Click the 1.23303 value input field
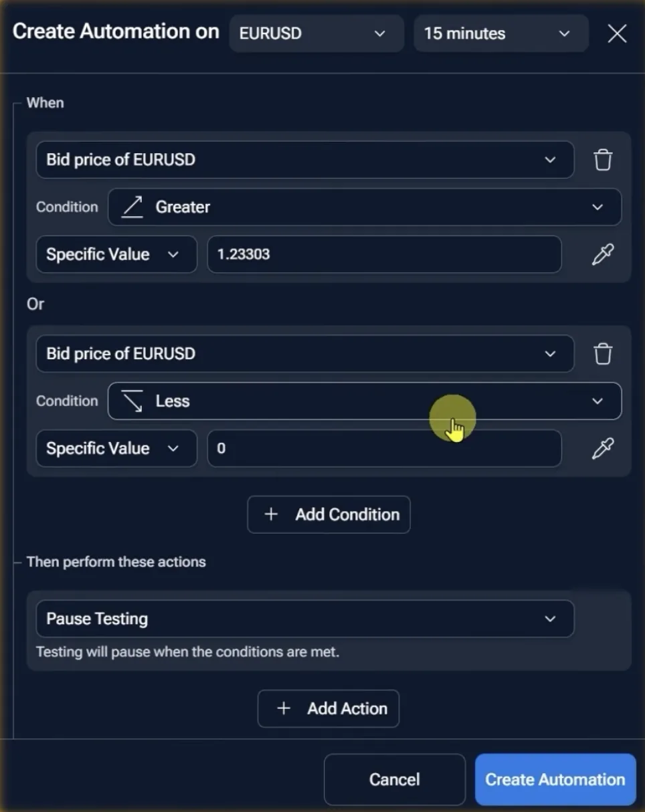This screenshot has height=812, width=645. pyautogui.click(x=385, y=254)
